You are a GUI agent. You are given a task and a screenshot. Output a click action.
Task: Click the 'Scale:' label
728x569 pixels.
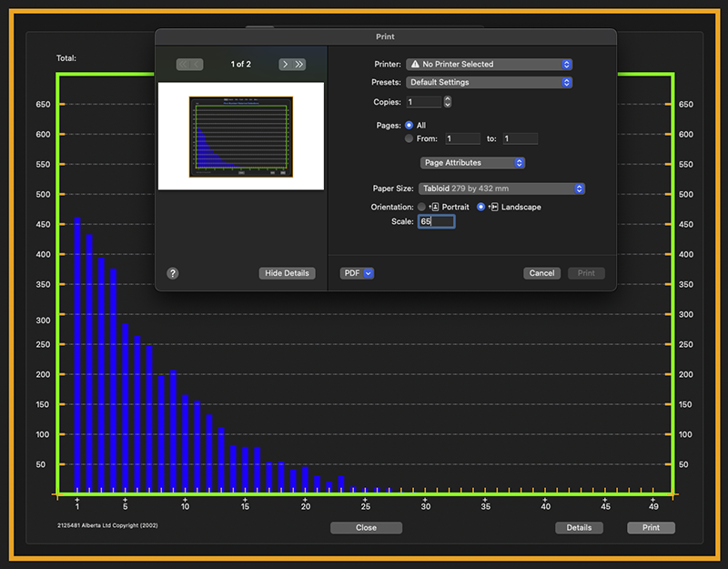[402, 221]
